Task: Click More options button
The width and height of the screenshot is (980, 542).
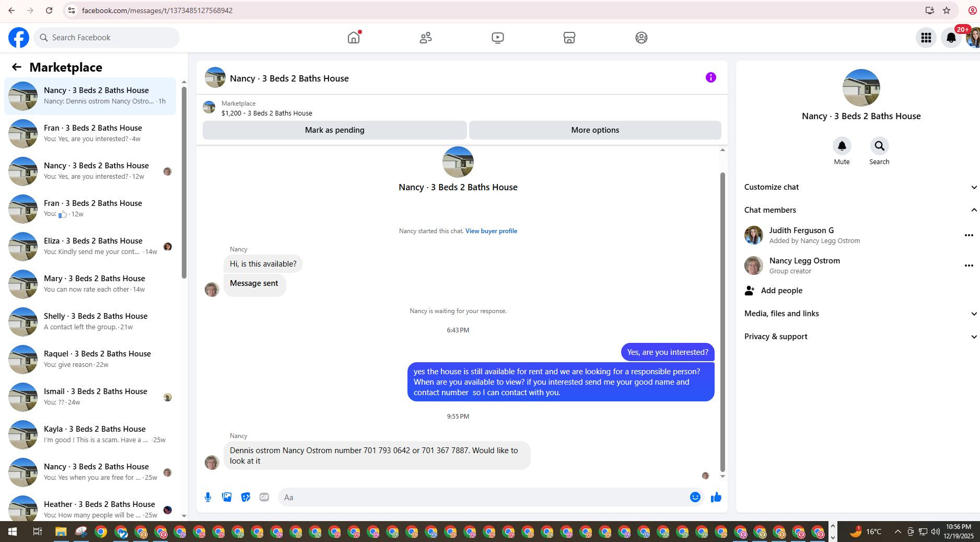Action: (x=595, y=130)
